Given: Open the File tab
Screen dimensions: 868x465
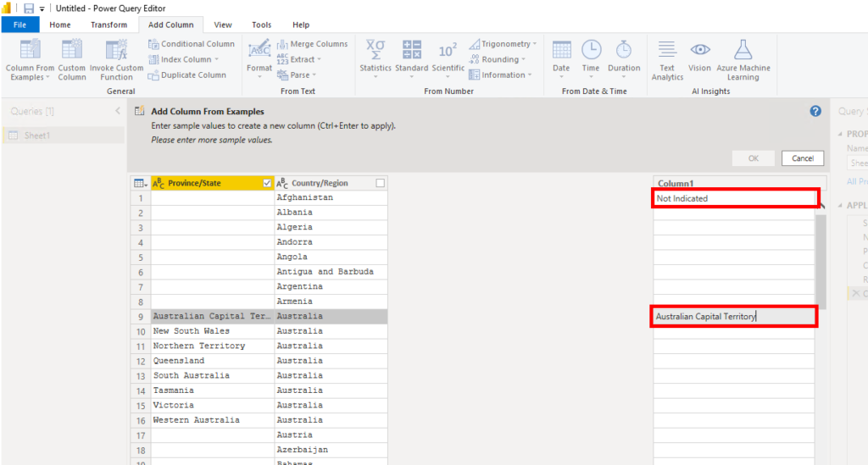Looking at the screenshot, I should (20, 25).
